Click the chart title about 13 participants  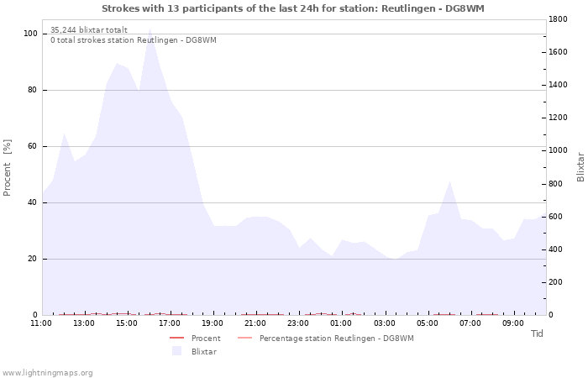tap(293, 8)
